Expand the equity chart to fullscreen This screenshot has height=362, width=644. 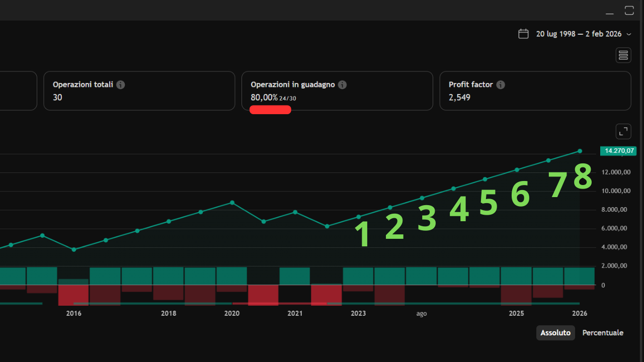(623, 132)
